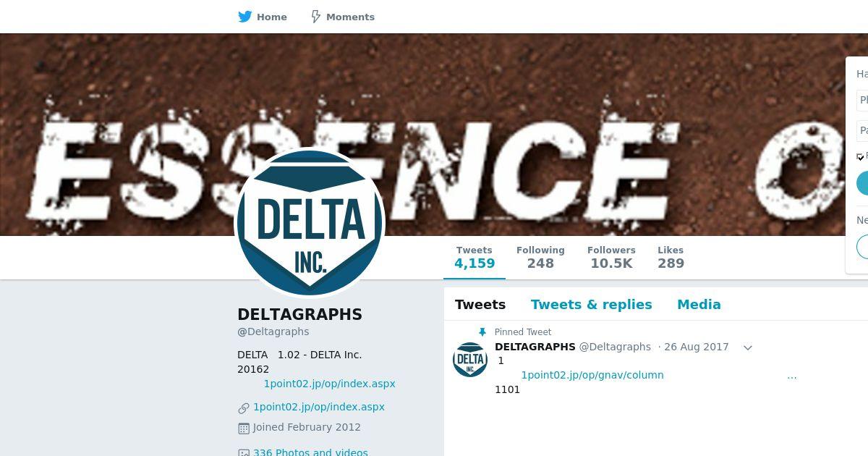Open the 289 Likes page

[x=671, y=258]
